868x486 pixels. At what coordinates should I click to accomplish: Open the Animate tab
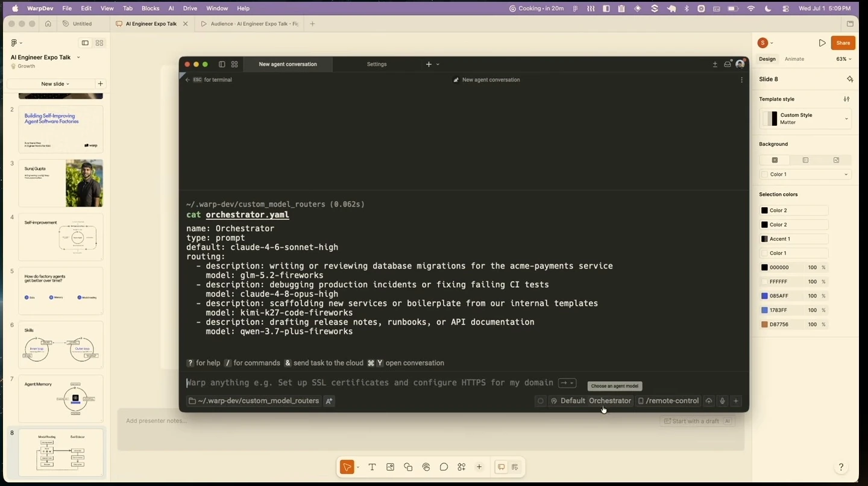click(794, 59)
